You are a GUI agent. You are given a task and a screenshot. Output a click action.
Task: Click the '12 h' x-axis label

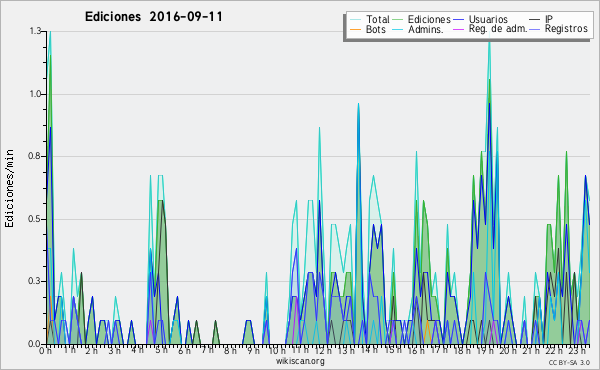point(323,351)
